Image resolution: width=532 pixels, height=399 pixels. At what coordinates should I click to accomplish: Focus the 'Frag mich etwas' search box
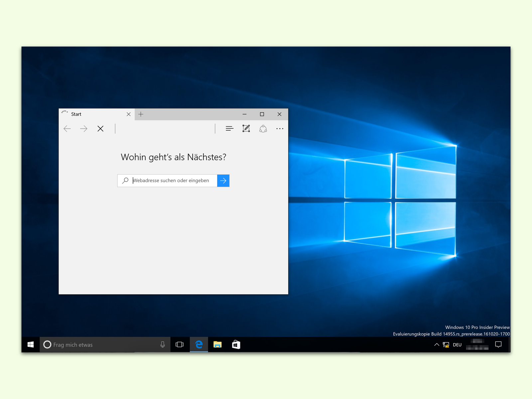[x=105, y=345]
